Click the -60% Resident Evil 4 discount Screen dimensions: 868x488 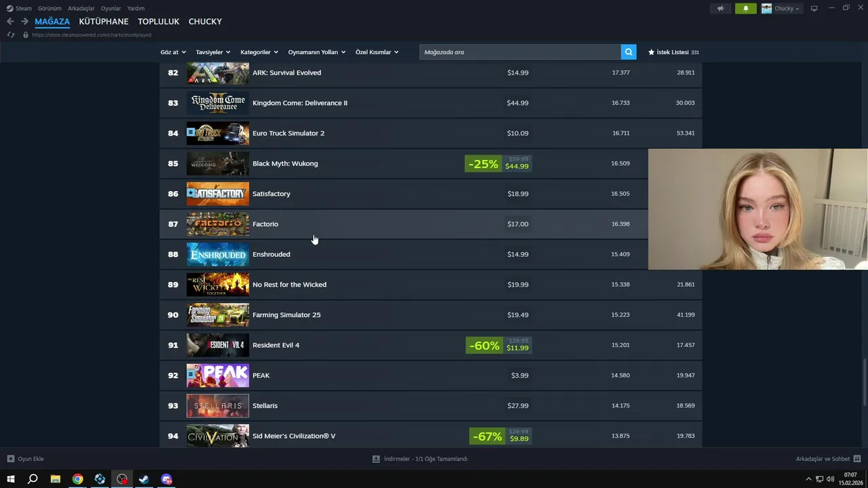(x=484, y=346)
